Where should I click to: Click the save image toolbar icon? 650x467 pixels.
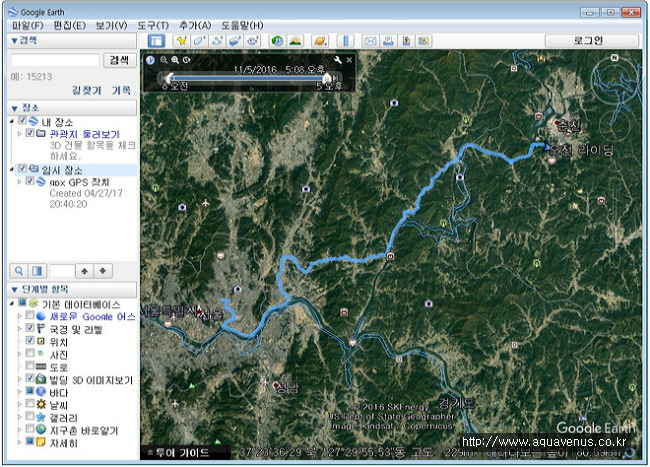[406, 41]
